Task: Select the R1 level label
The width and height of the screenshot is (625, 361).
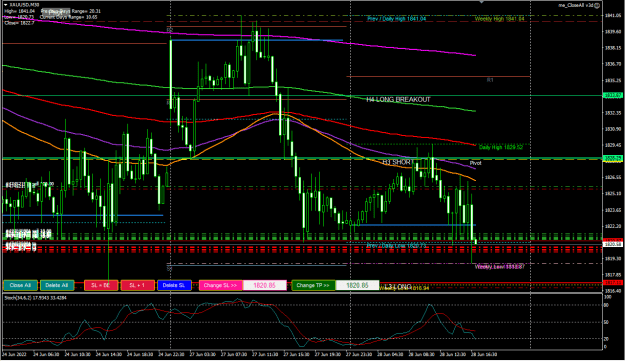Action: click(490, 80)
